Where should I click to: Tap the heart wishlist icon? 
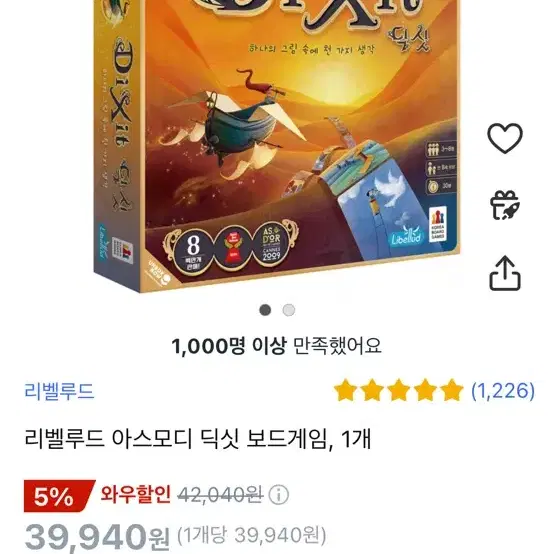(505, 138)
